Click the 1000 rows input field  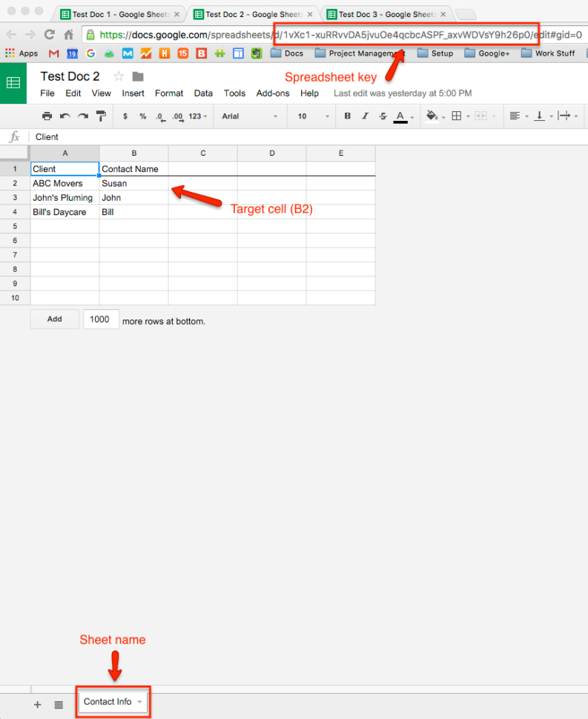pyautogui.click(x=101, y=319)
